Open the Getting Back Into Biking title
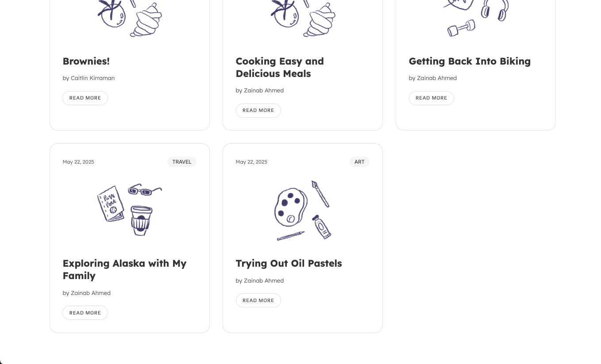This screenshot has height=364, width=601. [470, 61]
